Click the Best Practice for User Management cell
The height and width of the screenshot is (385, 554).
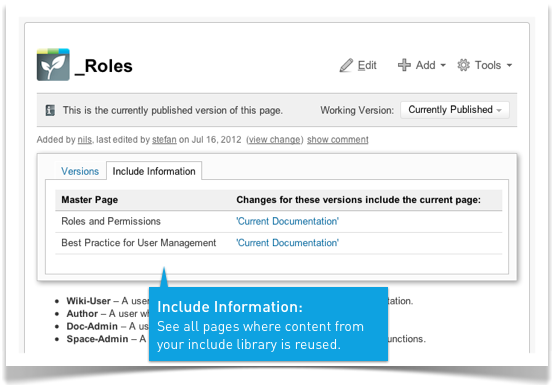pyautogui.click(x=138, y=243)
